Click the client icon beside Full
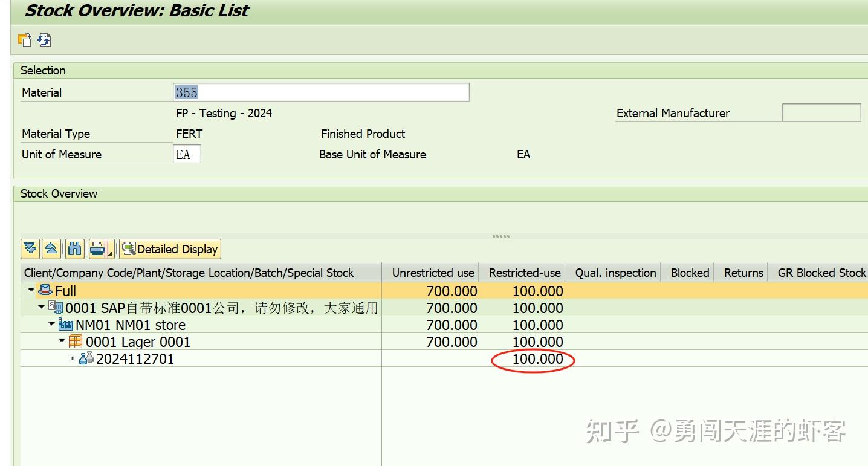868x466 pixels. coord(45,291)
